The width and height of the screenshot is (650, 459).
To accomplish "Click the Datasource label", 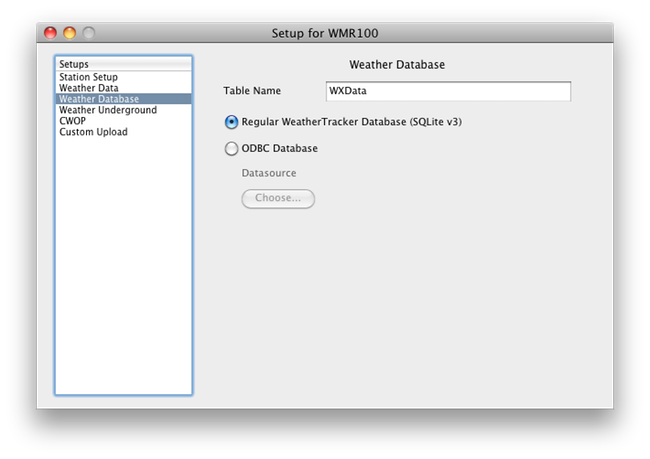I will (x=269, y=173).
